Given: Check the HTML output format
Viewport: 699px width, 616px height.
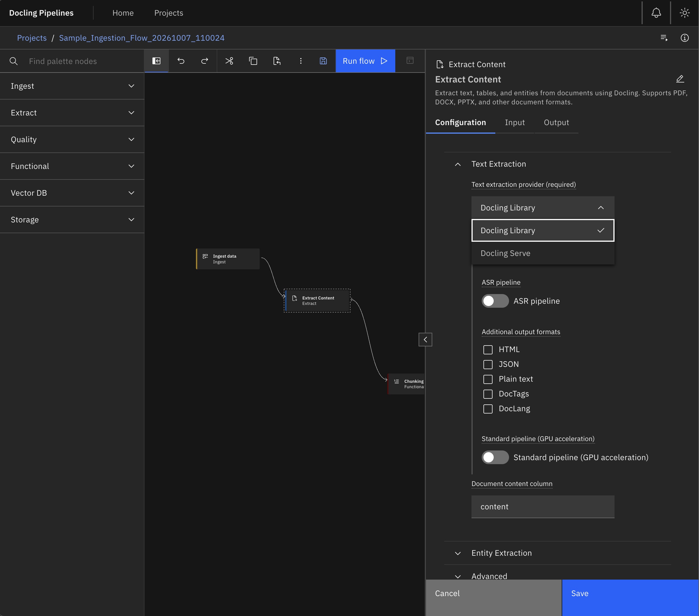Looking at the screenshot, I should [x=488, y=350].
